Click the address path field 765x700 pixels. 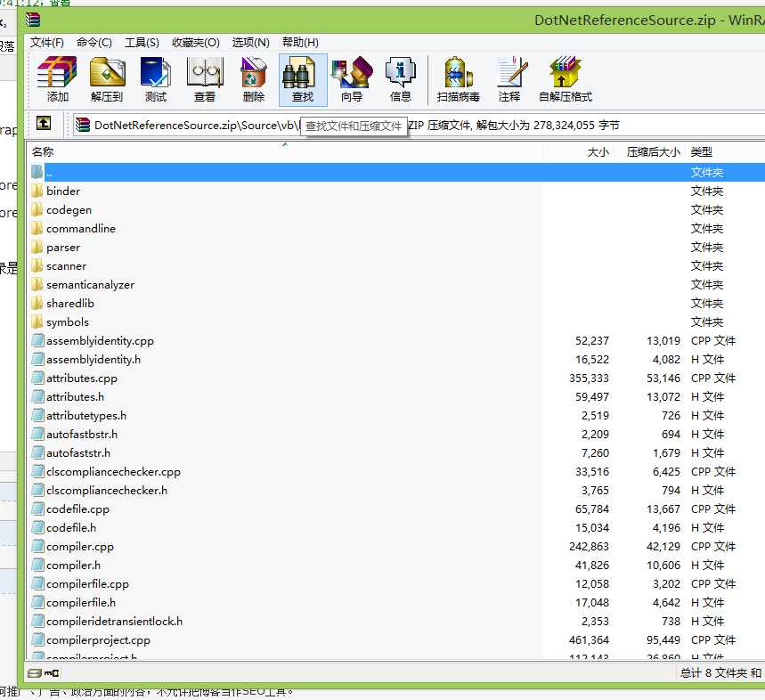pyautogui.click(x=419, y=126)
